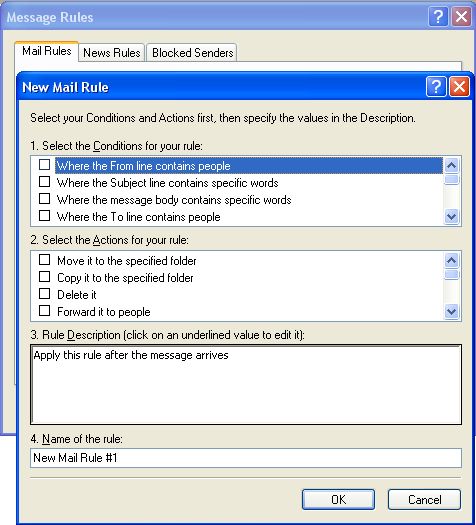
Task: Check the 'Delete it' action
Action: click(x=45, y=294)
